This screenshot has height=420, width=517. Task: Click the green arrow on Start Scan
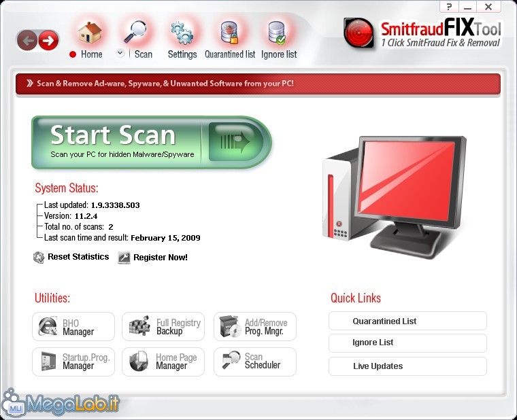[x=236, y=142]
